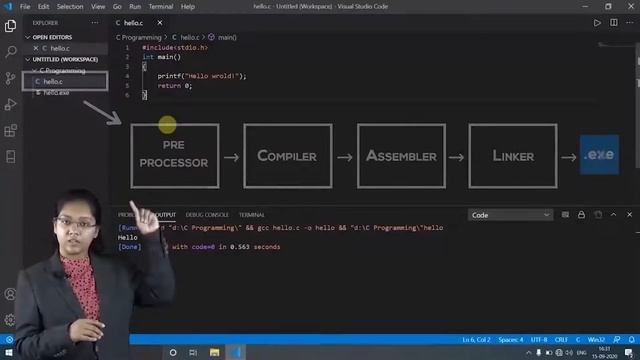Open the Code output channel dropdown

tap(510, 215)
